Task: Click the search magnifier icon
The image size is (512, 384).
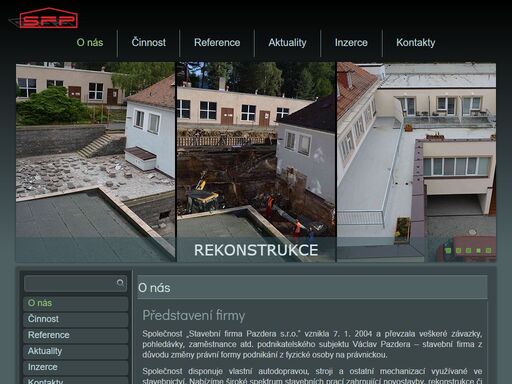Action: (120, 283)
